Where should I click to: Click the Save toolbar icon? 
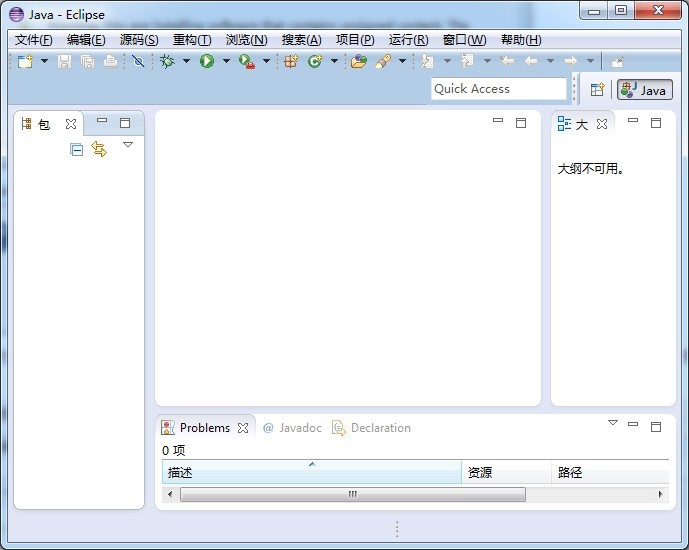pyautogui.click(x=64, y=61)
